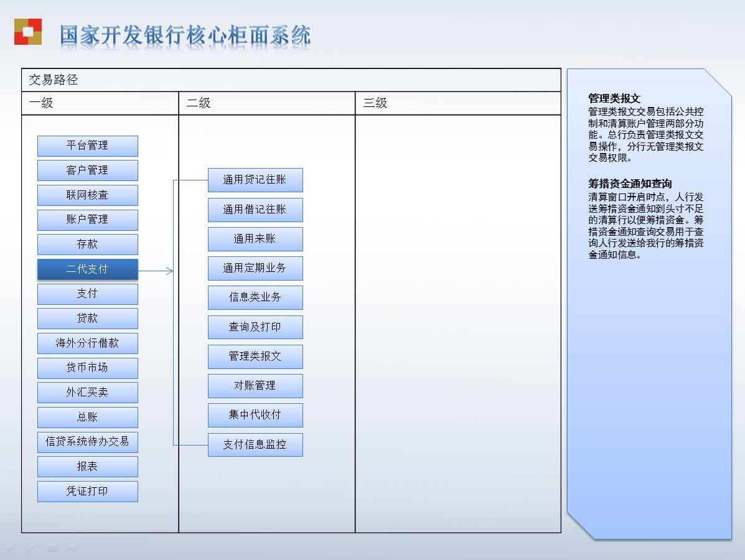Viewport: 745px width, 560px height.
Task: Click 对账管理 button
Action: (x=255, y=386)
